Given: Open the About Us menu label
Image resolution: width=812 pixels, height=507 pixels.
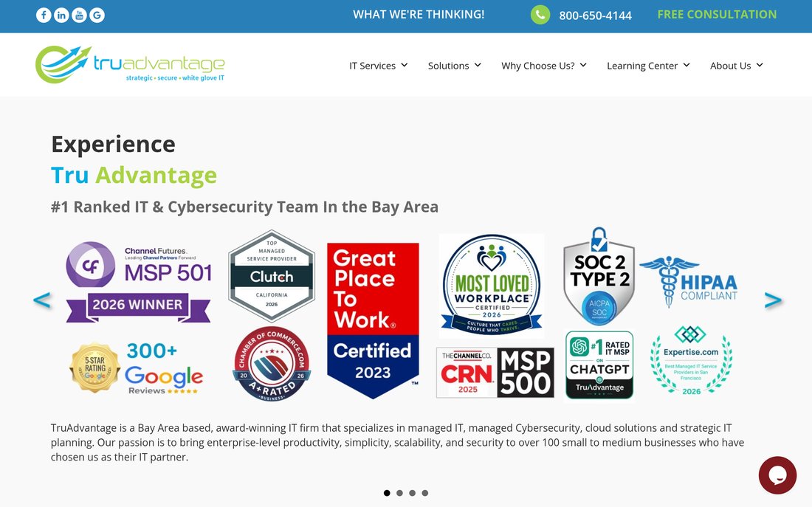Looking at the screenshot, I should [x=730, y=66].
